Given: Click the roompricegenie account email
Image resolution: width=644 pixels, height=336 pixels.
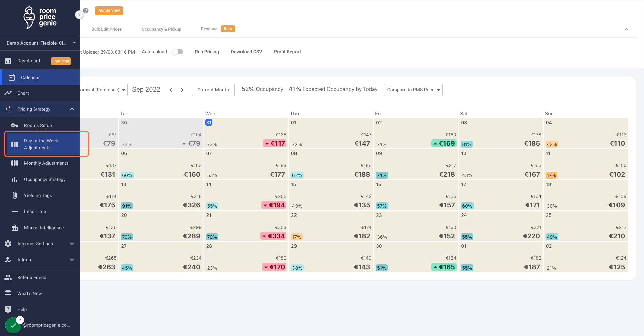Looking at the screenshot, I should click(46, 325).
